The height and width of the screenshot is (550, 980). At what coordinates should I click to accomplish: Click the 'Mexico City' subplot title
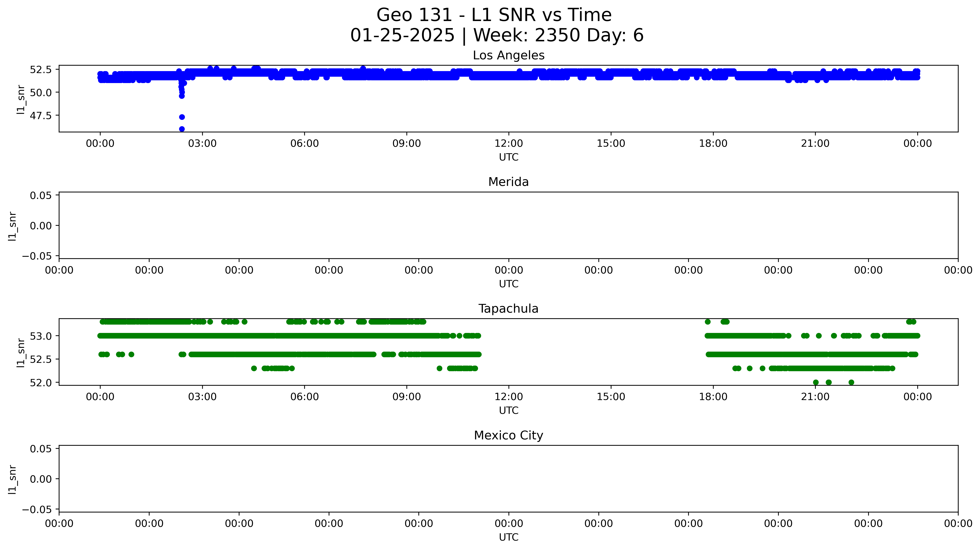pyautogui.click(x=508, y=435)
